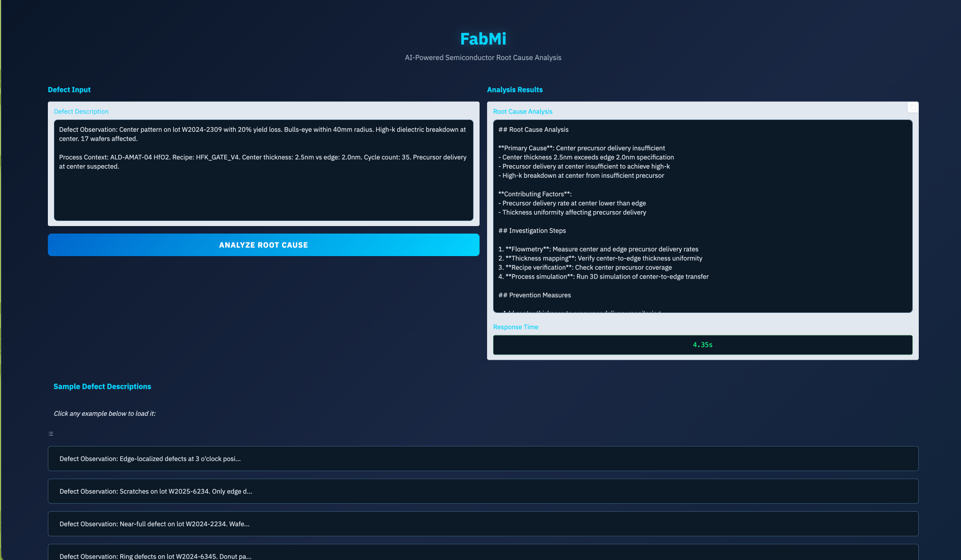Copy the Root Cause Analysis output
This screenshot has width=961, height=560.
913,108
